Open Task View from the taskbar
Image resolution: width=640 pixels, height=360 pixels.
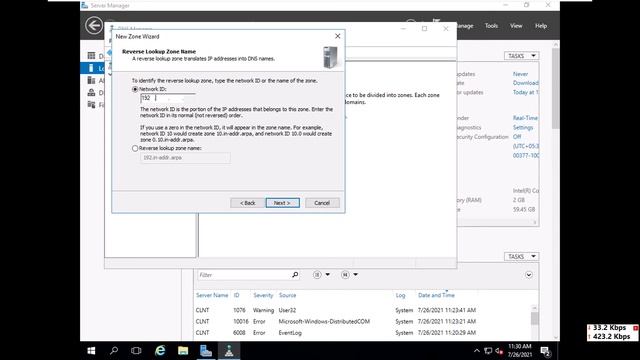[x=136, y=351]
